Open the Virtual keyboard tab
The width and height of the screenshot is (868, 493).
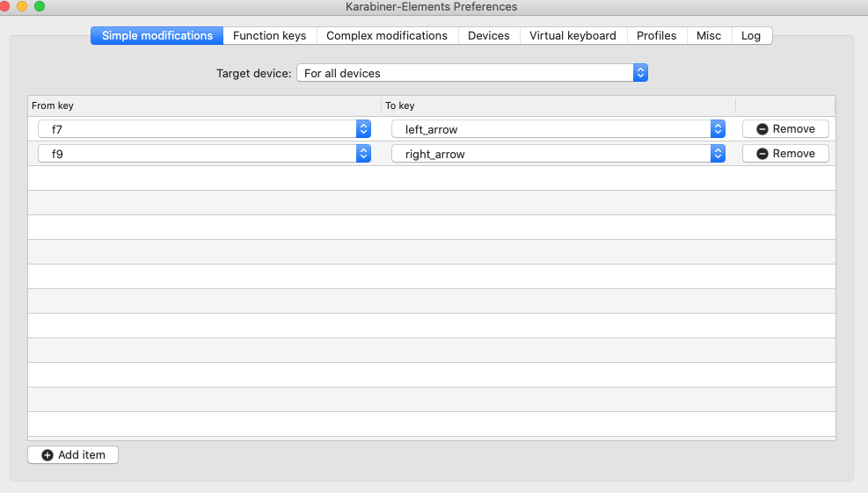pos(573,35)
